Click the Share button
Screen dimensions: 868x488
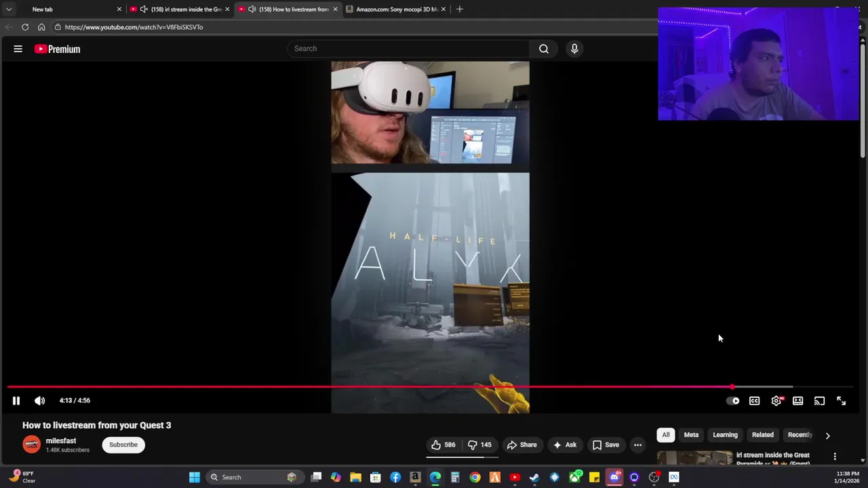click(521, 445)
